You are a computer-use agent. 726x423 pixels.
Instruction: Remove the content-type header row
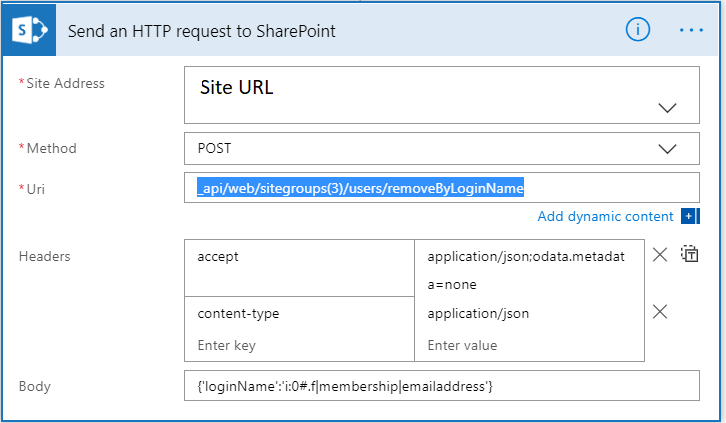(660, 312)
